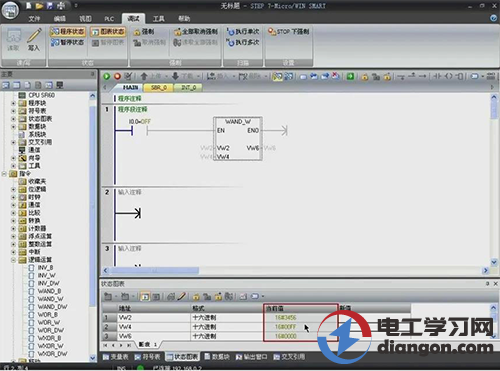Expand the 符号表 tree node
This screenshot has width=500, height=371.
point(13,111)
